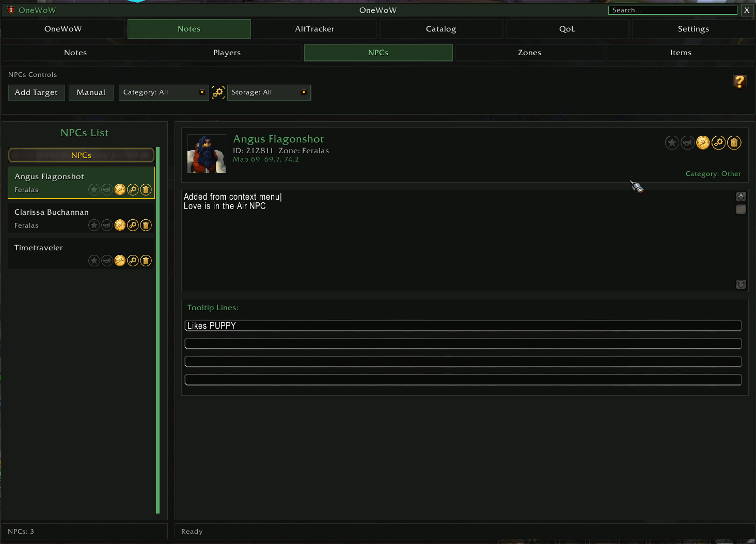Open the Catalog tab

[x=441, y=29]
